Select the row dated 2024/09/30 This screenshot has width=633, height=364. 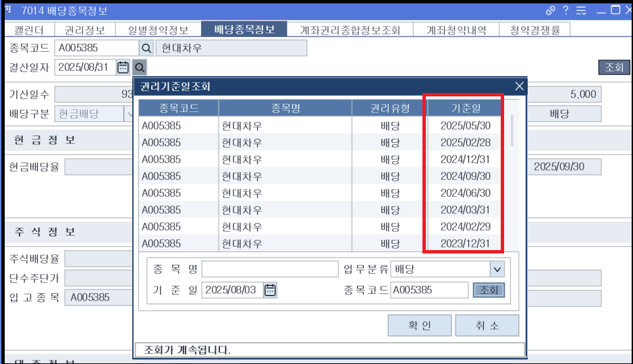[x=321, y=176]
